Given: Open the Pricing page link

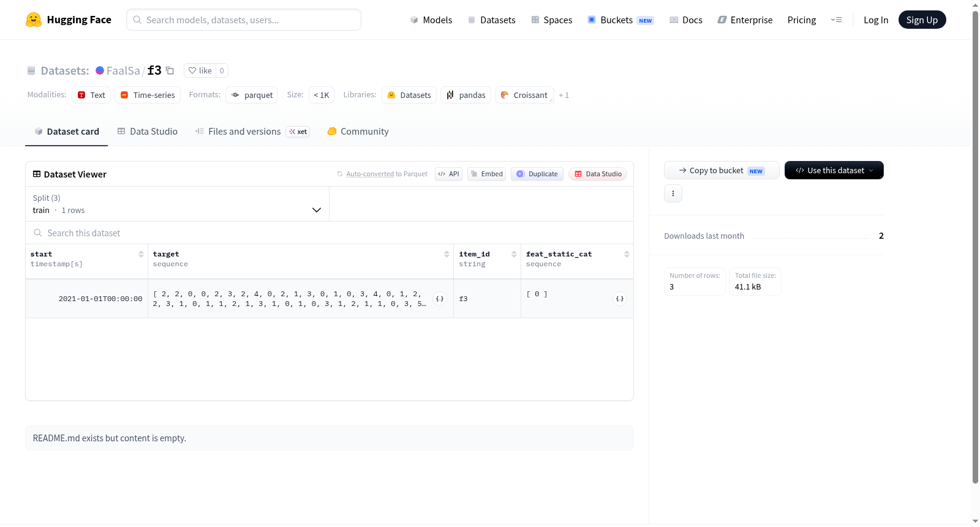Looking at the screenshot, I should [802, 20].
